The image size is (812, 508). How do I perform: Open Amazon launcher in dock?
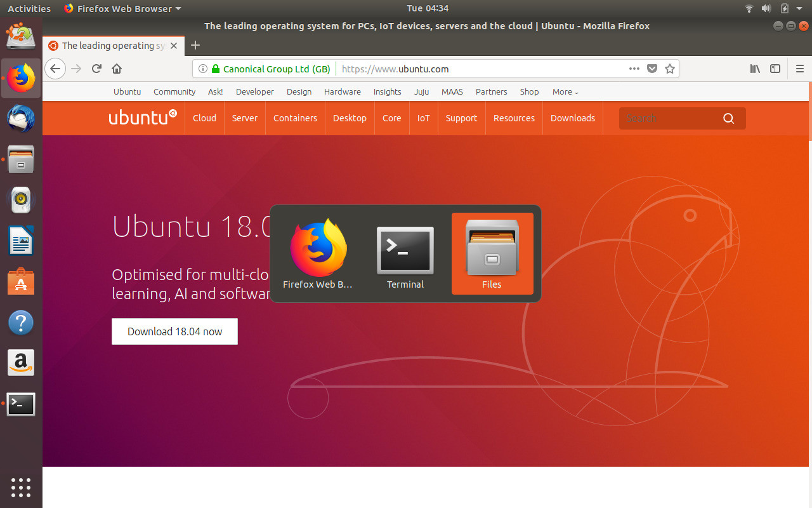point(21,363)
